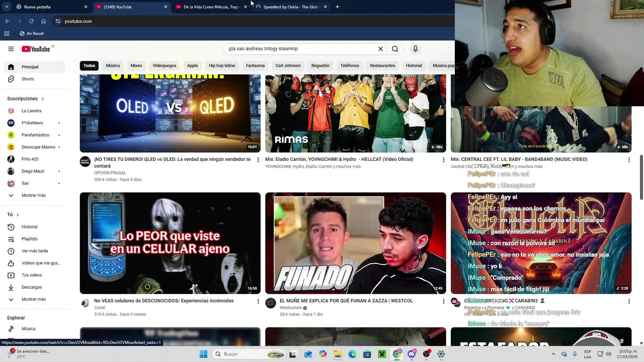This screenshot has width=644, height=362.
Task: Select the Videojuegos filter chip
Action: tap(165, 65)
